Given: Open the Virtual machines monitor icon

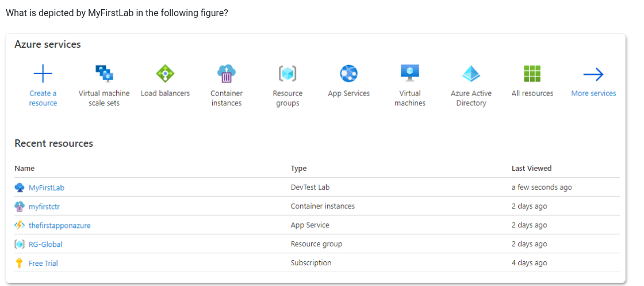Looking at the screenshot, I should coord(410,73).
